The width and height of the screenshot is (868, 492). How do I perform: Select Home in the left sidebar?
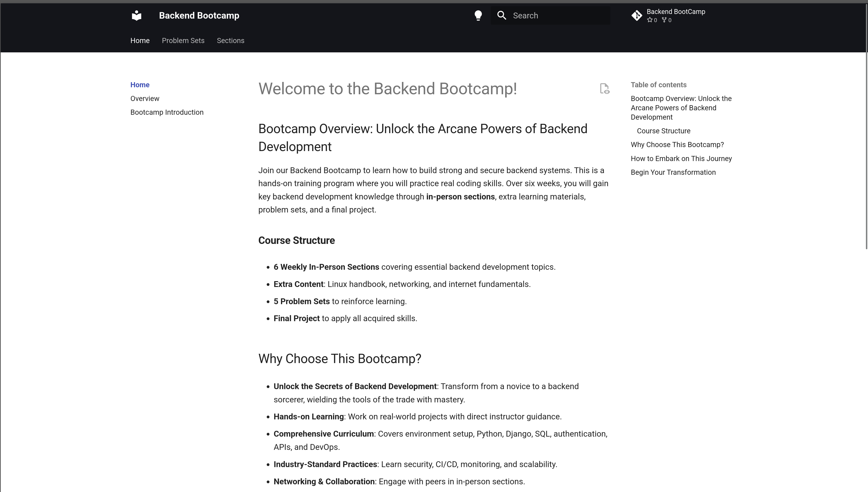(x=140, y=84)
